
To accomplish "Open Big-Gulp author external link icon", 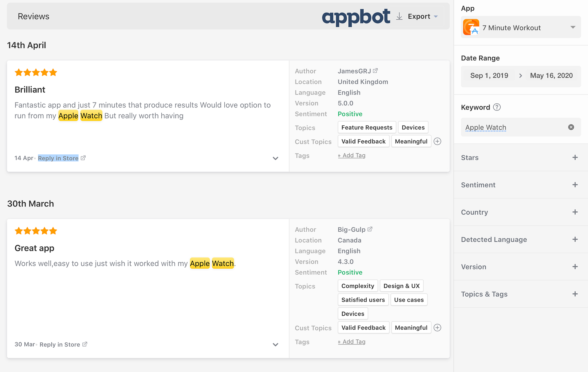I will tap(370, 229).
